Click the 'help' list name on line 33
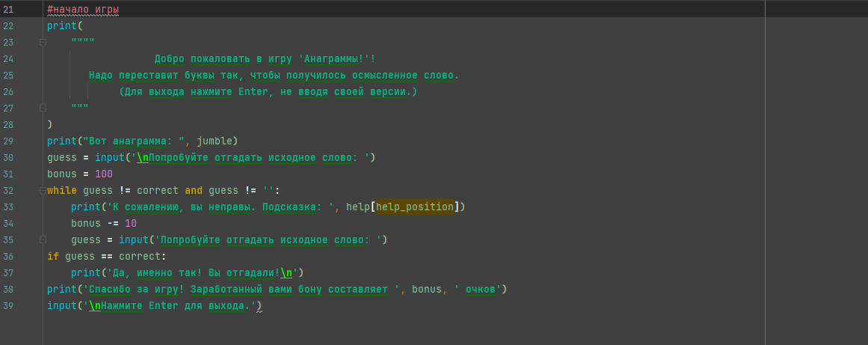 358,207
